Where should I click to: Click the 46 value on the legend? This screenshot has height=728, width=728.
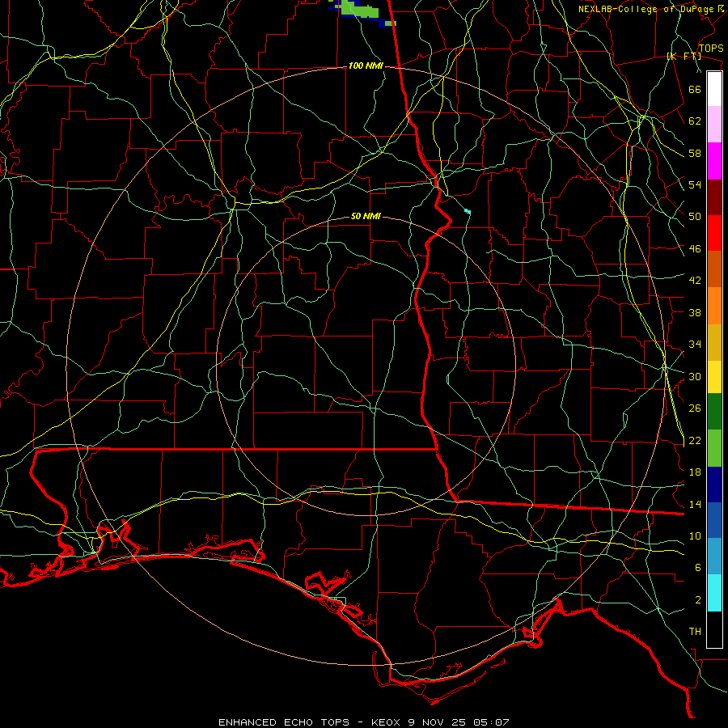695,249
